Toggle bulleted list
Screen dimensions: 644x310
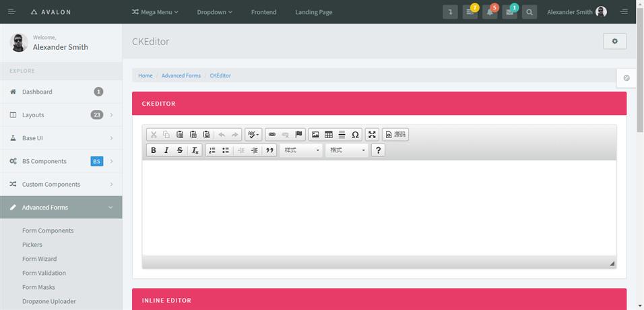pos(226,150)
